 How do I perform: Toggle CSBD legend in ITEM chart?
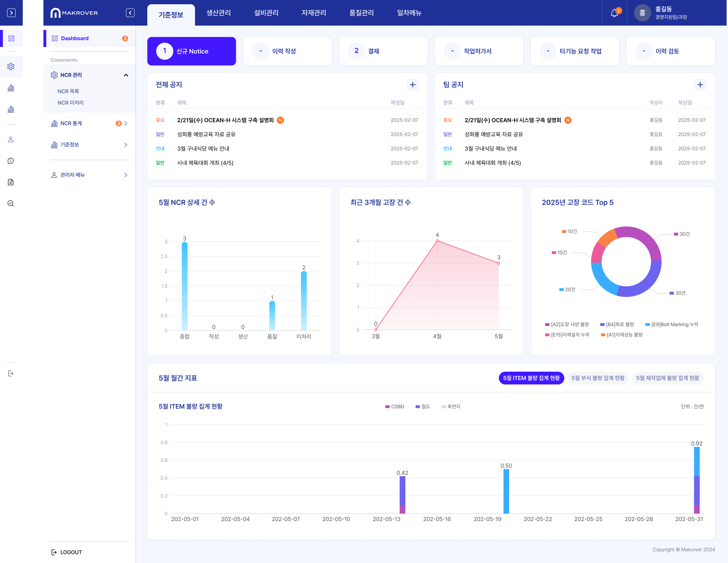click(x=395, y=407)
